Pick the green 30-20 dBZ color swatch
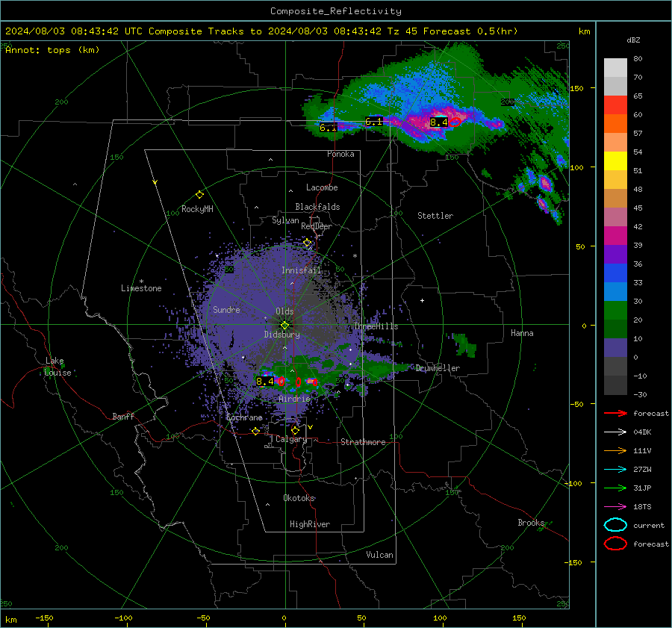The image size is (672, 628). tap(615, 311)
